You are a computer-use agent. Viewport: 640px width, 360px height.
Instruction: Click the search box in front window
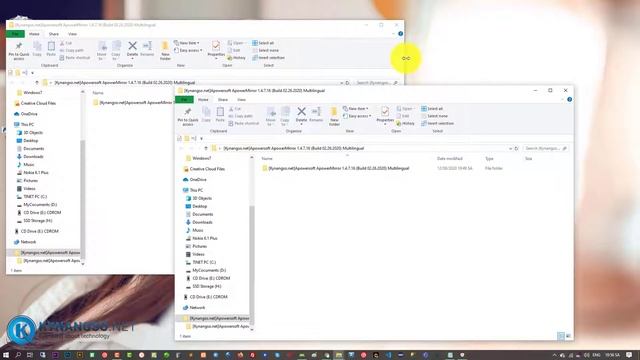(545, 148)
